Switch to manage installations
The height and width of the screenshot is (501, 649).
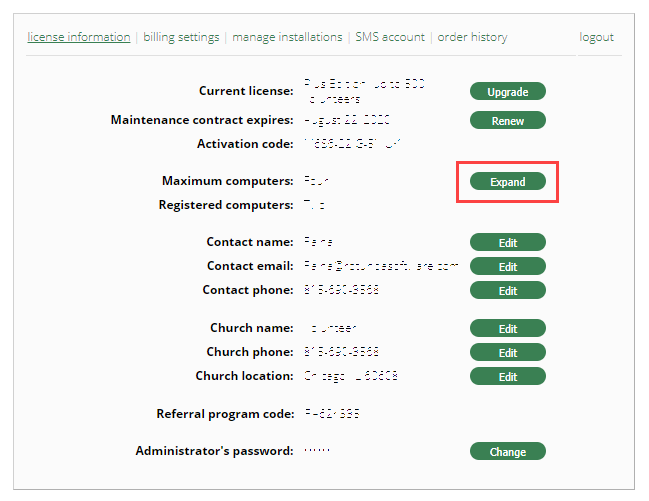287,37
